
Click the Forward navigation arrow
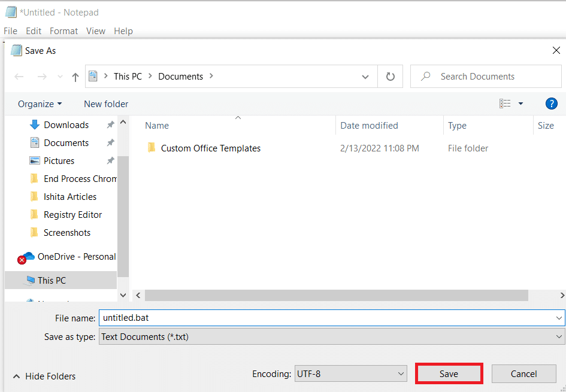coord(43,77)
